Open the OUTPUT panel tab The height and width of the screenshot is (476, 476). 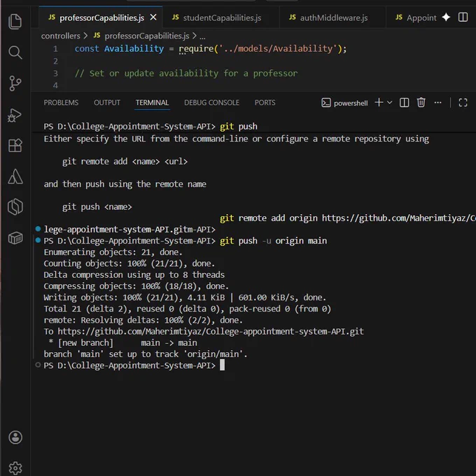tap(107, 103)
